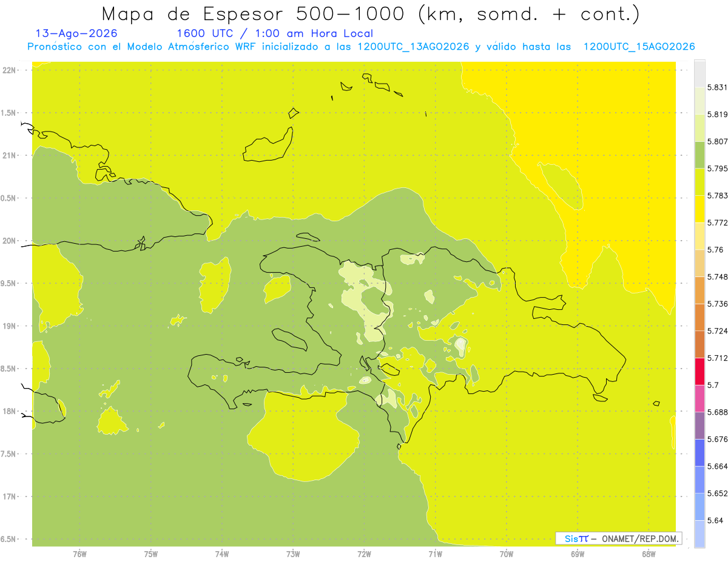The height and width of the screenshot is (562, 728).
Task: Click the legend value 5.831
Action: 717,87
